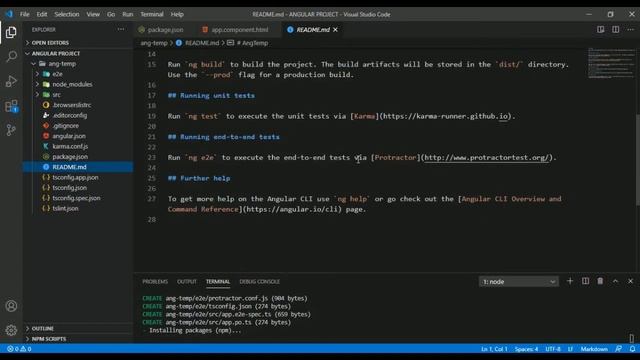
Task: Click the angular.io/cli link
Action: point(292,209)
